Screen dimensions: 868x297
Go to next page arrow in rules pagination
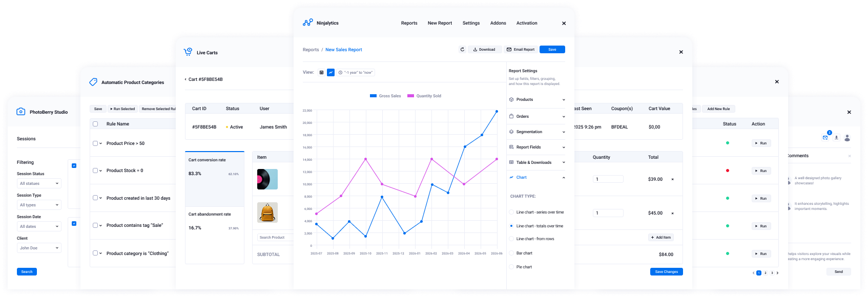777,273
